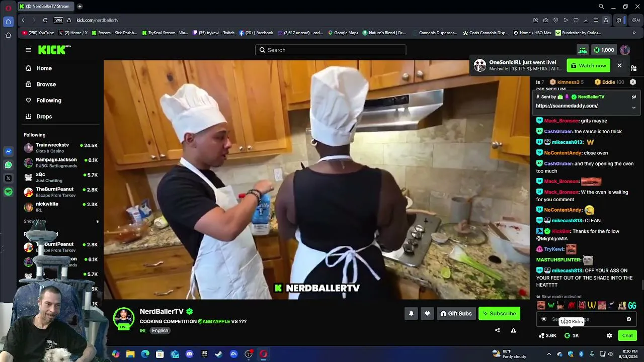Click the IRL category link
Viewport: 644px width, 362px height.
click(143, 330)
